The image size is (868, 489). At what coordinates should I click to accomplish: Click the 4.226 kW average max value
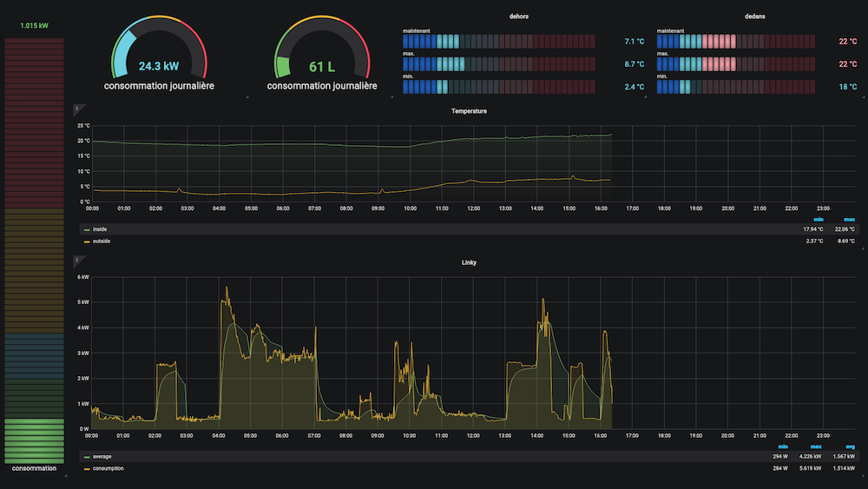tap(811, 457)
